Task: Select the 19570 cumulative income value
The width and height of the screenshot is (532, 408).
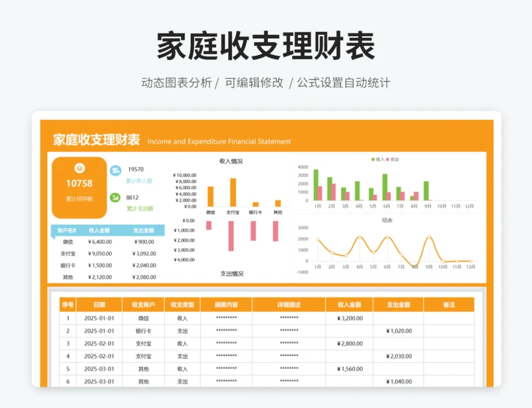Action: point(136,169)
